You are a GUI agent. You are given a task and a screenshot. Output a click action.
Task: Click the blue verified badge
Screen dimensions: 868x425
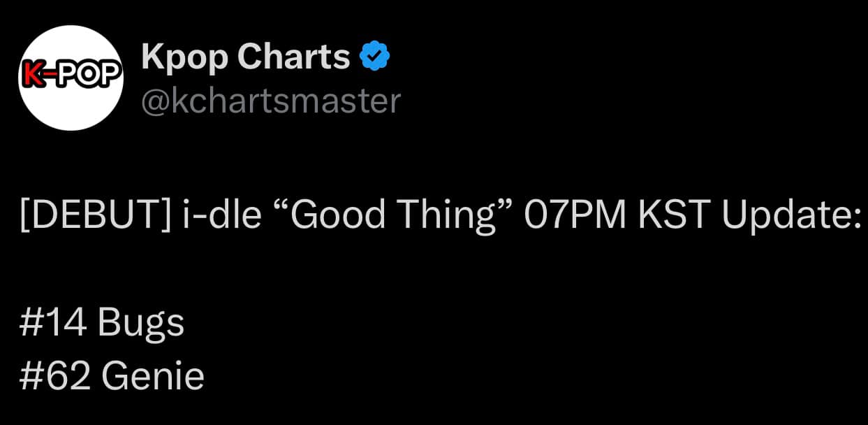[374, 57]
